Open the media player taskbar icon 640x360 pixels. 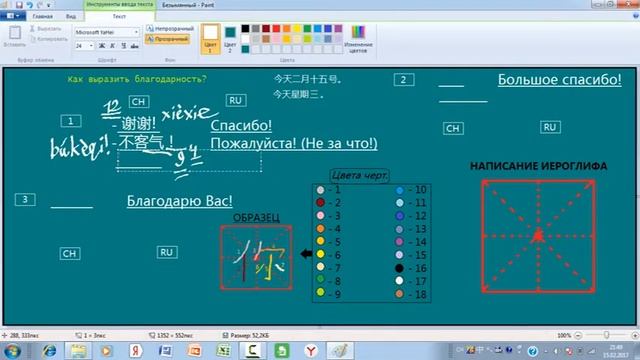click(x=107, y=351)
